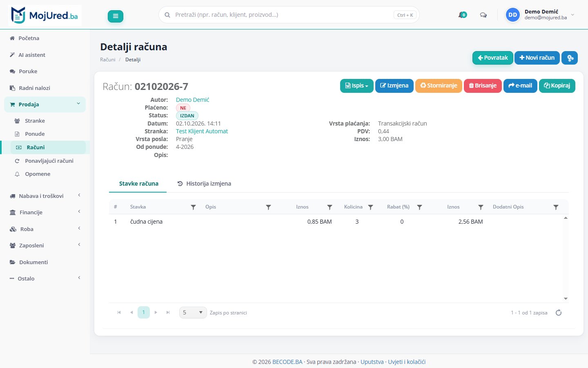
Task: Filter the Stavka column
Action: click(194, 207)
